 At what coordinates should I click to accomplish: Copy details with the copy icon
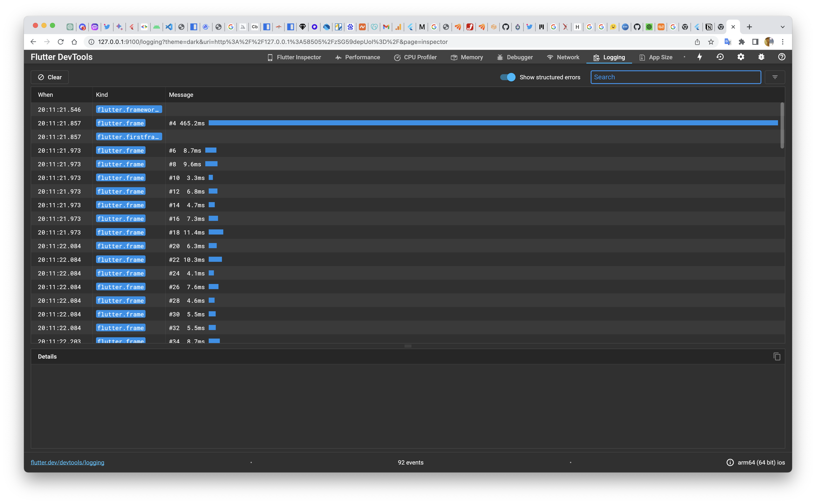(x=777, y=356)
